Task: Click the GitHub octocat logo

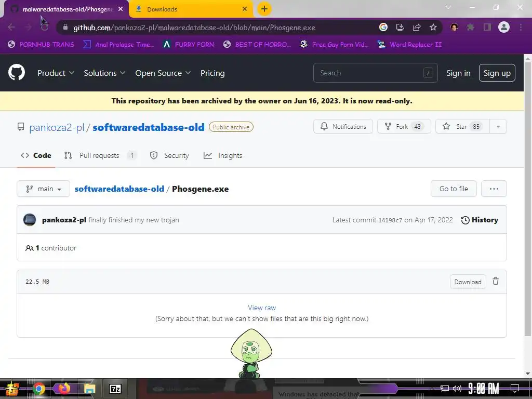Action: pyautogui.click(x=17, y=72)
